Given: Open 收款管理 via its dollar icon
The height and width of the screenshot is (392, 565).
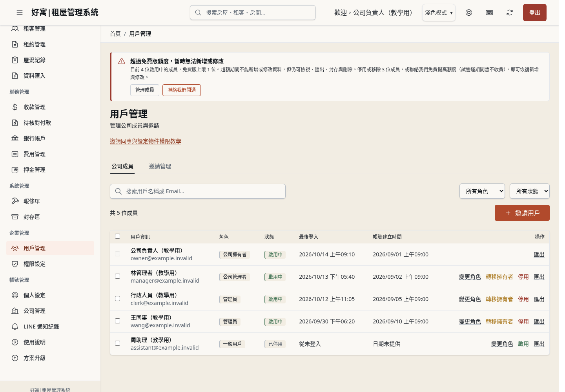Looking at the screenshot, I should tap(15, 107).
